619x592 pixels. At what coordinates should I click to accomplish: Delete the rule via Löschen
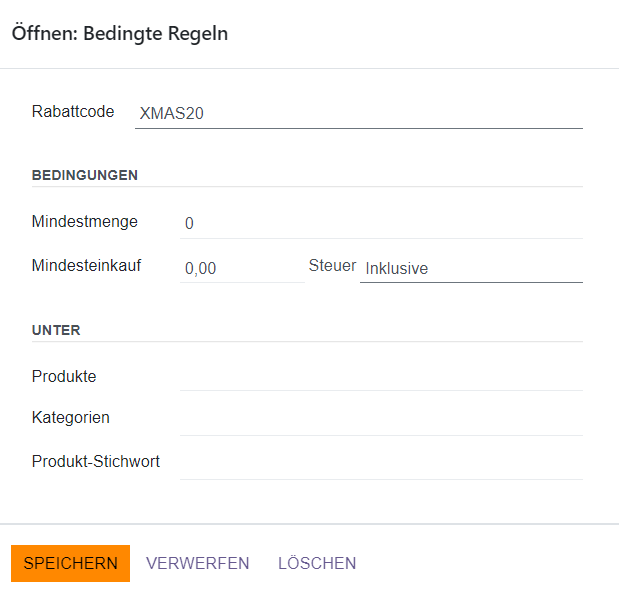tap(317, 563)
